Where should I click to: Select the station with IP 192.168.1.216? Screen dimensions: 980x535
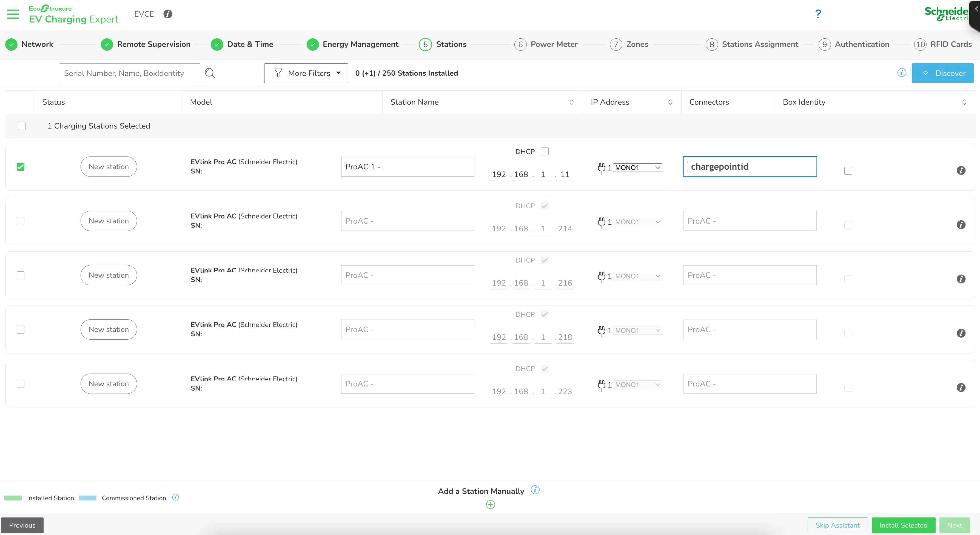pos(21,275)
